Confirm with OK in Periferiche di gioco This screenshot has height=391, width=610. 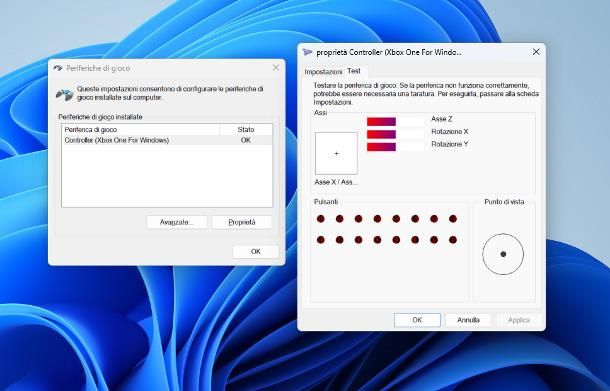(256, 251)
